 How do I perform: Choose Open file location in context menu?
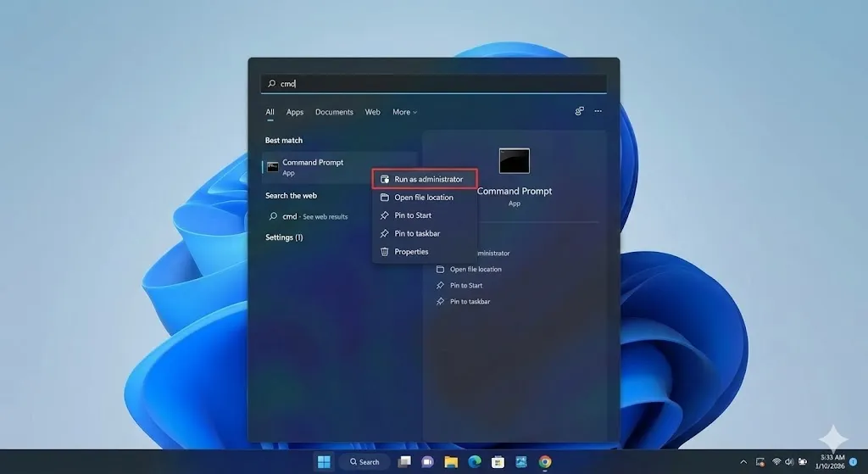point(425,198)
